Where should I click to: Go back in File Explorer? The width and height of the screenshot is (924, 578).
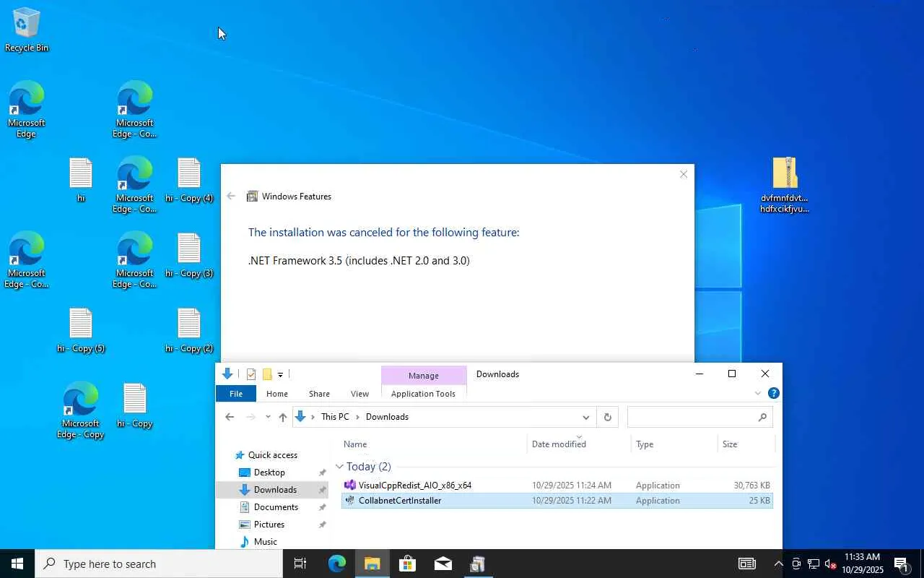[x=230, y=417]
